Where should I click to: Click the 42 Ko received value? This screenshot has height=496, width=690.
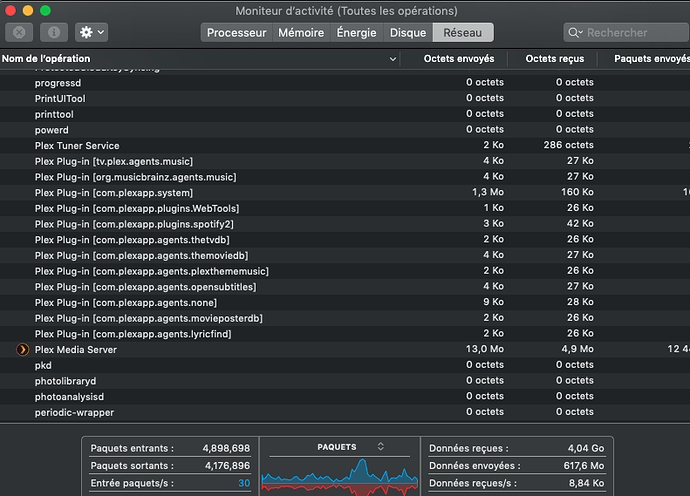coord(580,223)
